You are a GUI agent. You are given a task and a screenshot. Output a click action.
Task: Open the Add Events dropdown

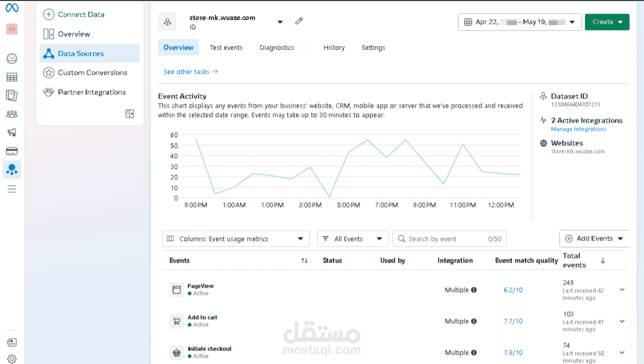(x=594, y=239)
